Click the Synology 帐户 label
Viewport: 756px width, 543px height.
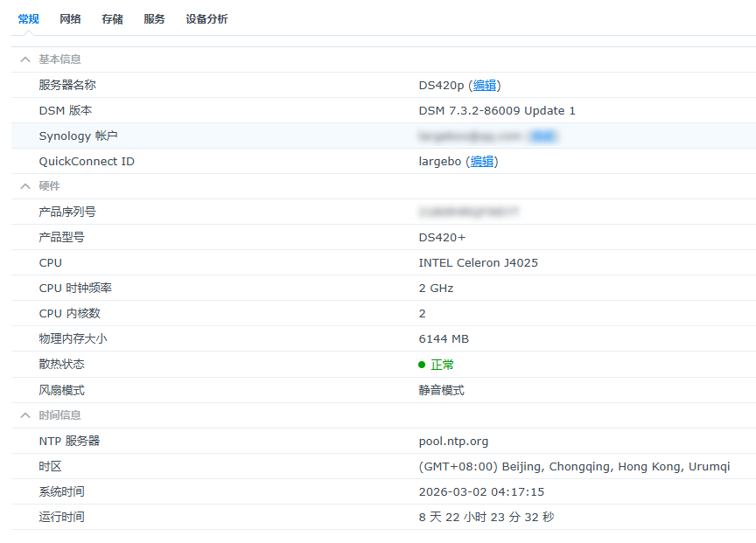[78, 136]
